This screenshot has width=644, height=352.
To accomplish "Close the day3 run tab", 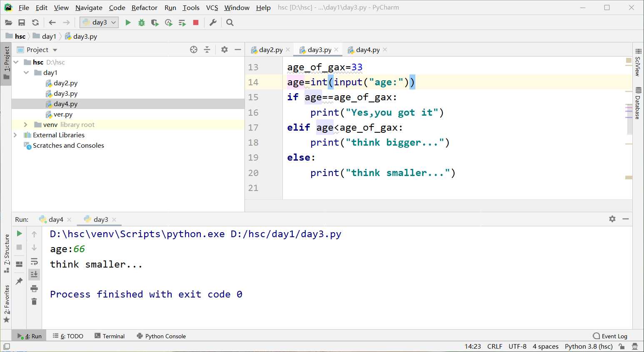I will click(x=114, y=219).
